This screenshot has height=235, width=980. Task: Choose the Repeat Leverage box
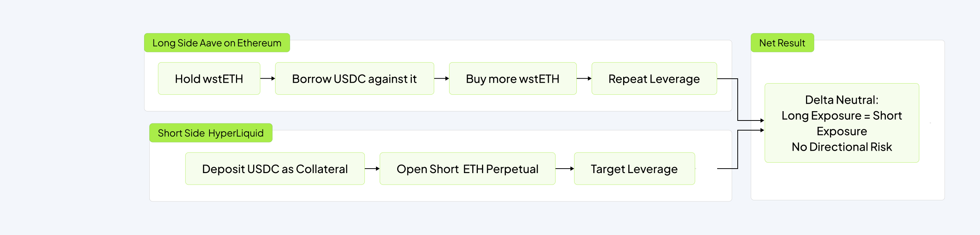click(x=654, y=79)
